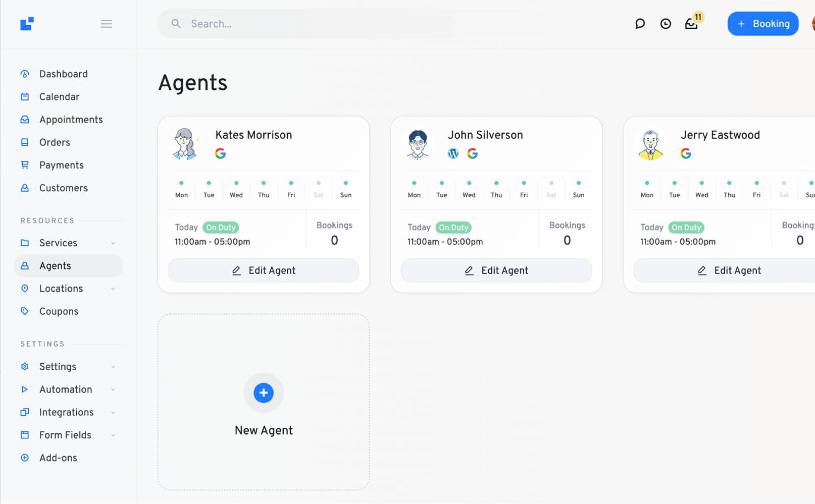The image size is (815, 504).
Task: Check the On Duty badge for Kates Morrison
Action: tap(221, 227)
